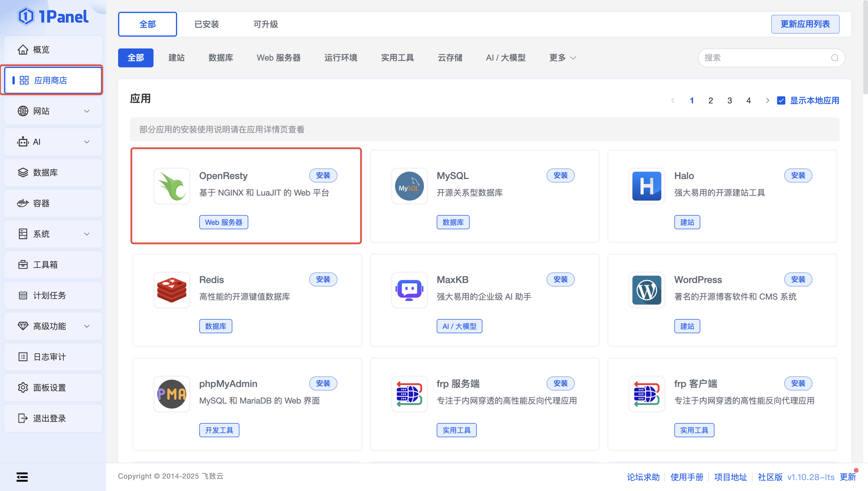Install Halo with its 安装 button
868x491 pixels.
coord(798,175)
